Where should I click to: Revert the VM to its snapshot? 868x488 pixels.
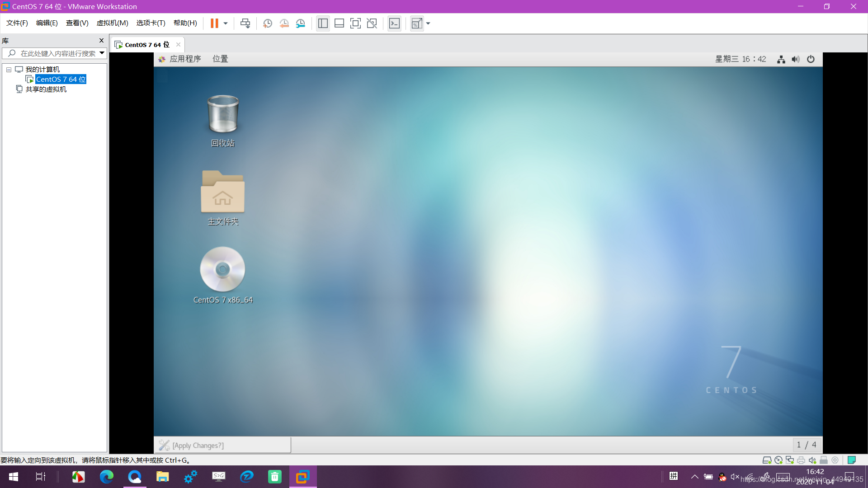284,23
